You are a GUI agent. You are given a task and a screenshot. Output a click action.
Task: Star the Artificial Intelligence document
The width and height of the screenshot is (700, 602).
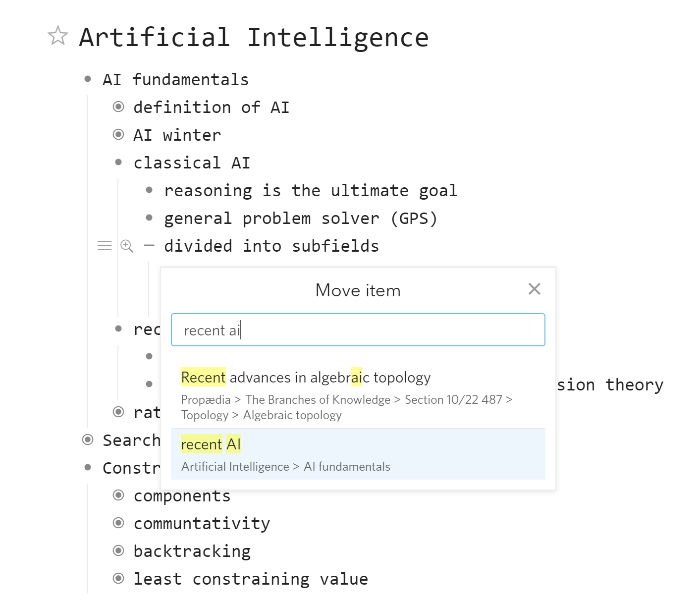[58, 36]
